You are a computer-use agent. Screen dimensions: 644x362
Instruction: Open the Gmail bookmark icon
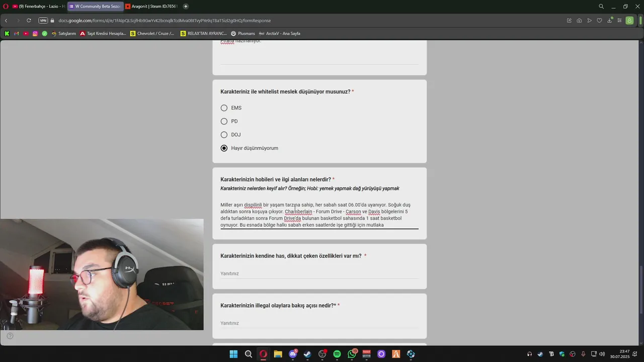(x=16, y=34)
